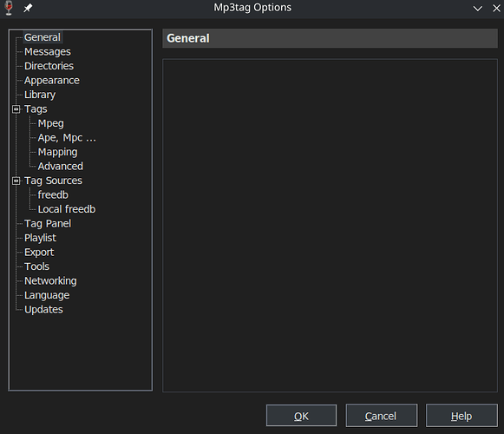This screenshot has height=434, width=504.
Task: Confirm with the OK button
Action: click(x=301, y=416)
